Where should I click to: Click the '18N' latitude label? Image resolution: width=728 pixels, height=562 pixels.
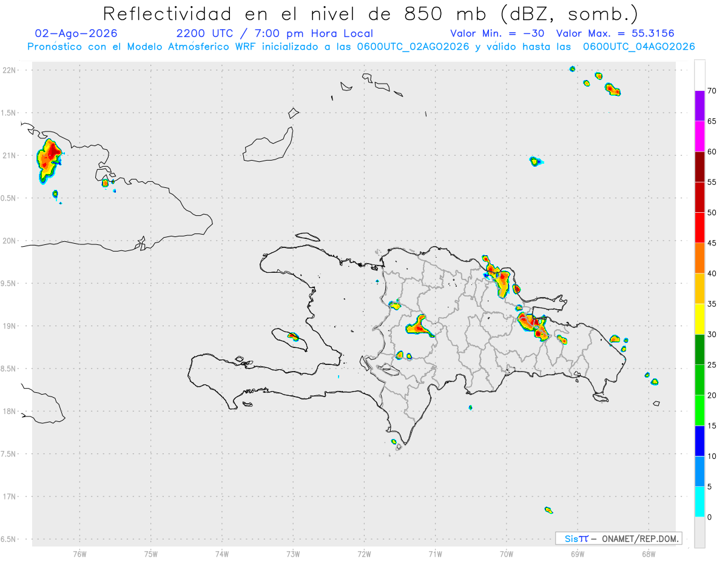click(x=9, y=411)
